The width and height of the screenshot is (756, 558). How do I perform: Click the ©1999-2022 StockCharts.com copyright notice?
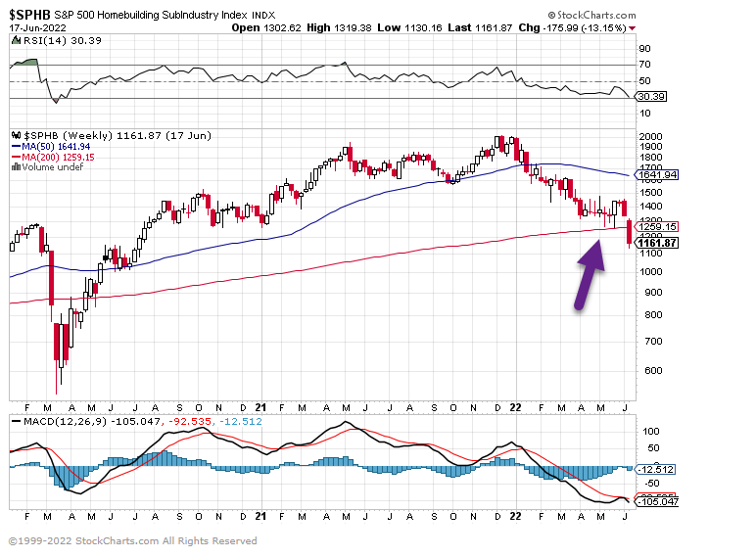click(132, 541)
